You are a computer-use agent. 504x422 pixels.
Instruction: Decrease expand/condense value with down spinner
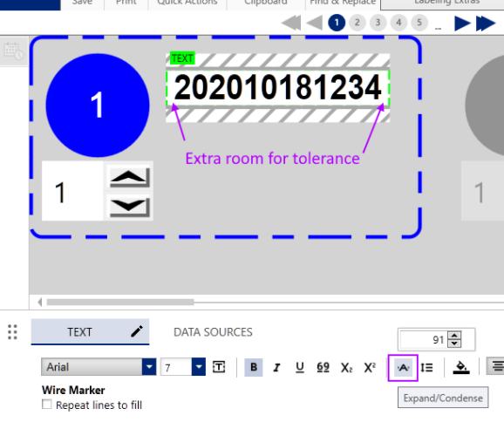[454, 344]
